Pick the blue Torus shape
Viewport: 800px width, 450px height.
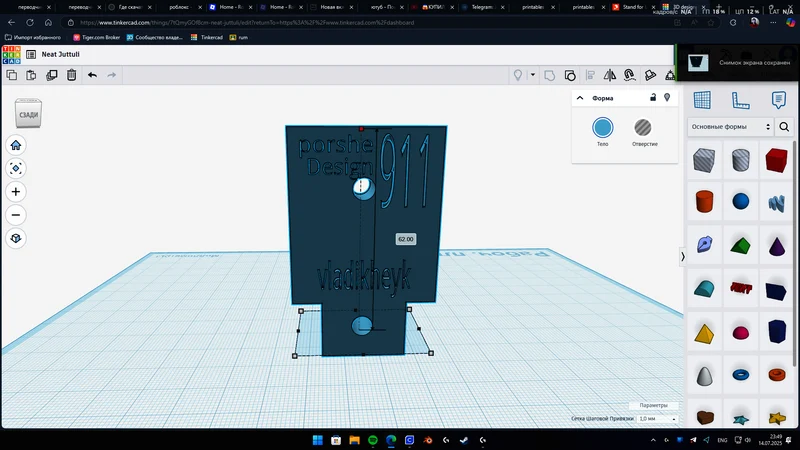pyautogui.click(x=740, y=375)
